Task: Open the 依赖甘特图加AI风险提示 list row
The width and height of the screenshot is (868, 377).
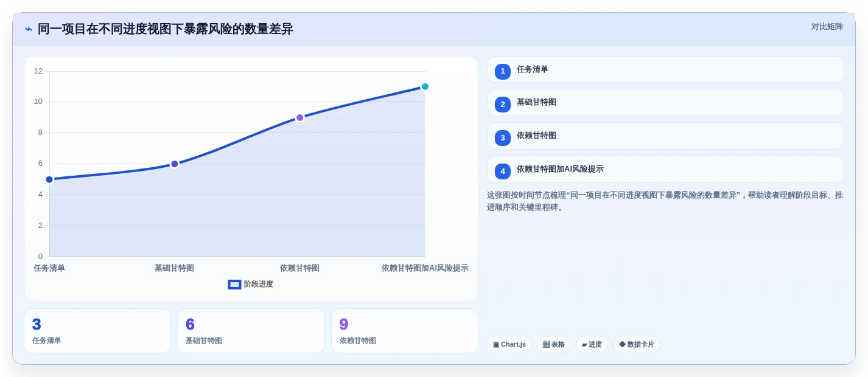Action: pos(665,170)
